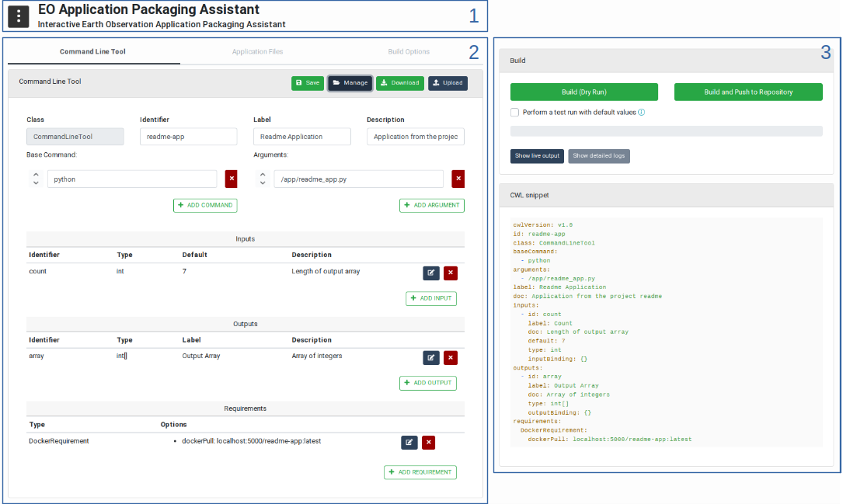
Task: Click ADD REQUIREMENT button
Action: pyautogui.click(x=420, y=472)
